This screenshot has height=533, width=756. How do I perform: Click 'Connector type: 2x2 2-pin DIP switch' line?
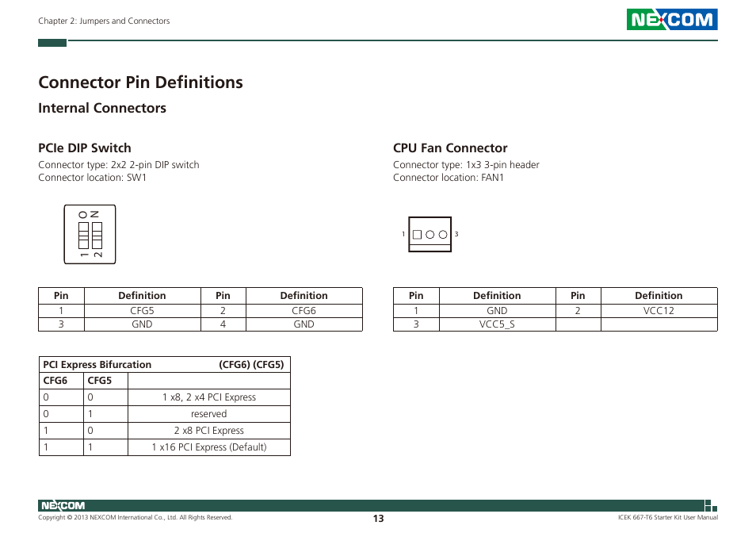[x=119, y=165]
